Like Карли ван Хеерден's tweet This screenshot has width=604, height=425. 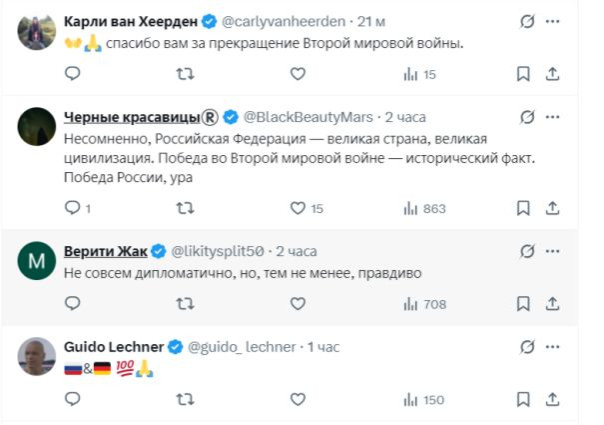[297, 74]
